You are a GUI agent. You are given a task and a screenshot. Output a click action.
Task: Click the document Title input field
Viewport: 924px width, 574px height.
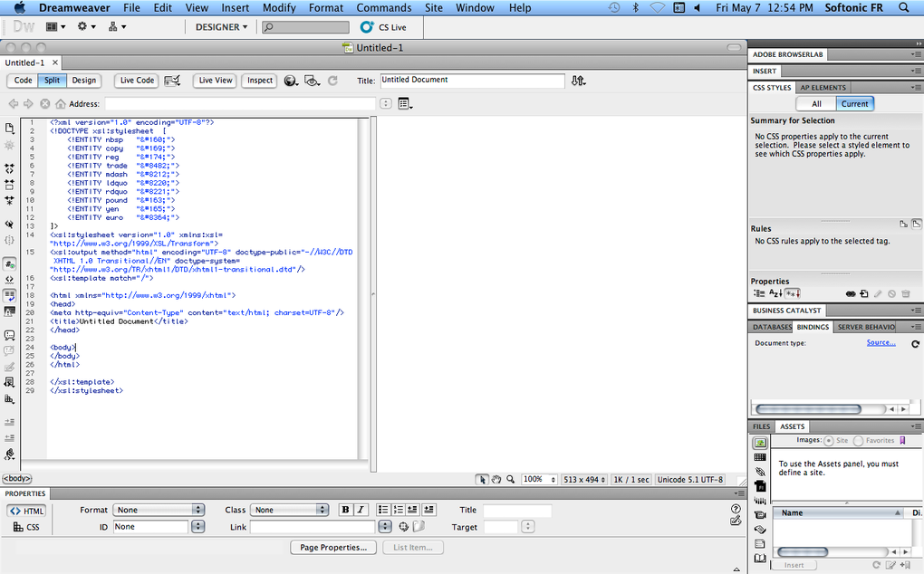click(x=472, y=81)
